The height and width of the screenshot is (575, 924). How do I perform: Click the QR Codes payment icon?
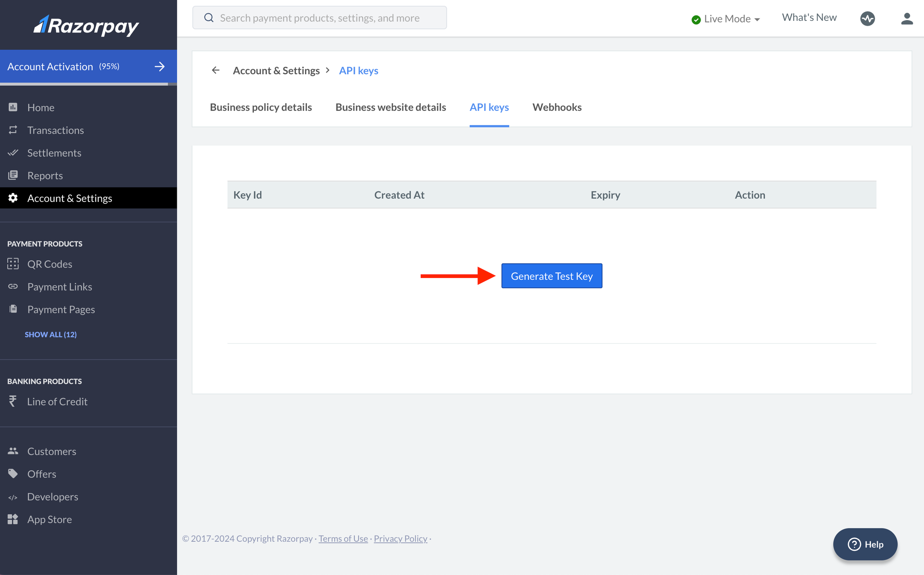coord(13,264)
